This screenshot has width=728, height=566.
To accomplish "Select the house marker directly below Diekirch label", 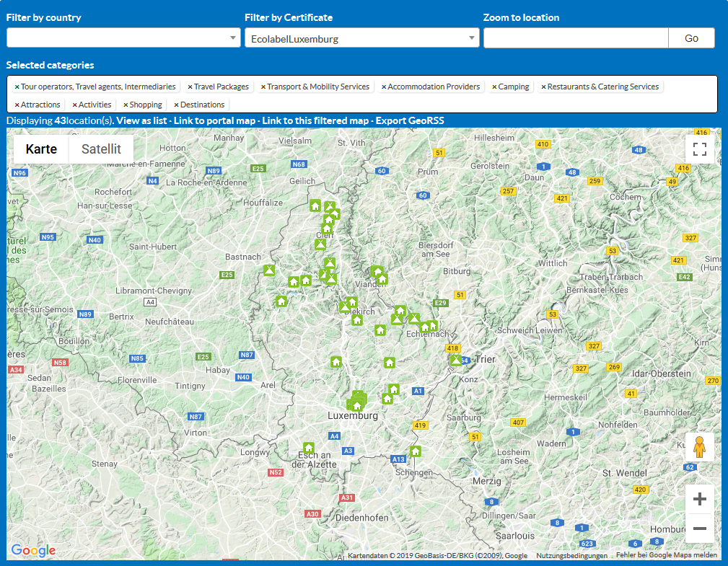I will point(356,320).
